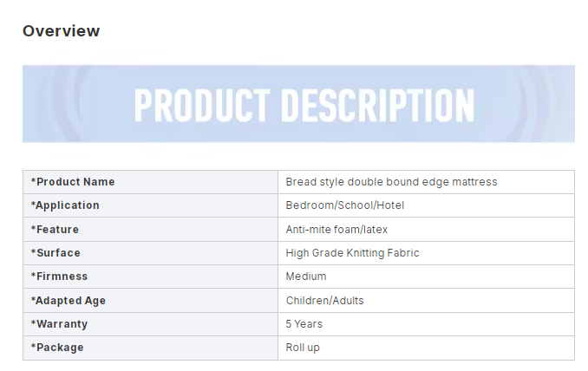The width and height of the screenshot is (588, 371).
Task: Click the word PRODUCT in the banner
Action: tap(202, 105)
